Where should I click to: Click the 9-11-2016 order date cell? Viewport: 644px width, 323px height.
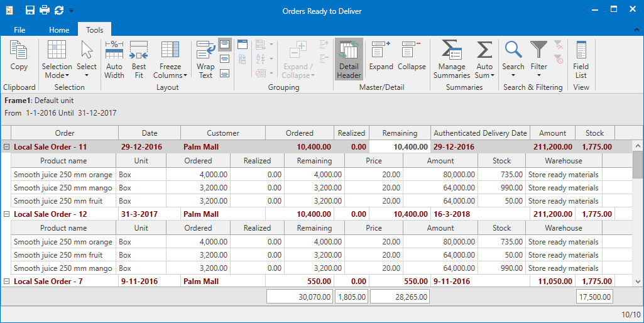(x=150, y=282)
